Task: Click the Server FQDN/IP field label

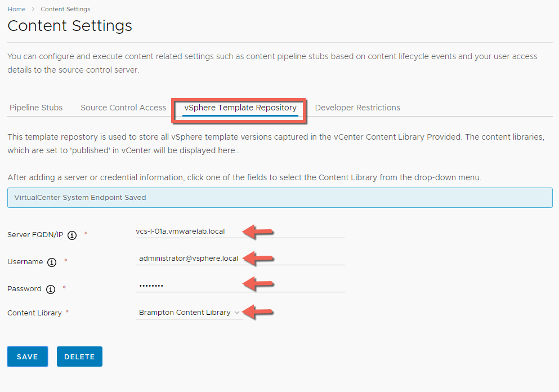Action: (x=35, y=235)
